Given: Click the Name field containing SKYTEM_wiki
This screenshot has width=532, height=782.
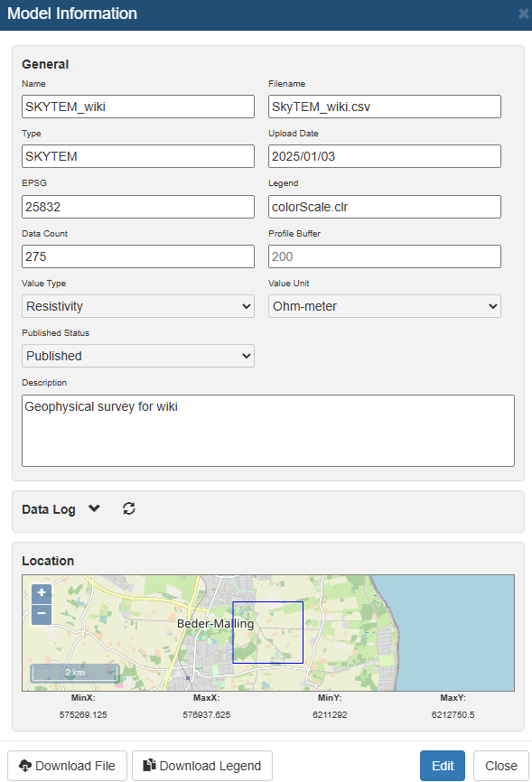Looking at the screenshot, I should click(138, 107).
